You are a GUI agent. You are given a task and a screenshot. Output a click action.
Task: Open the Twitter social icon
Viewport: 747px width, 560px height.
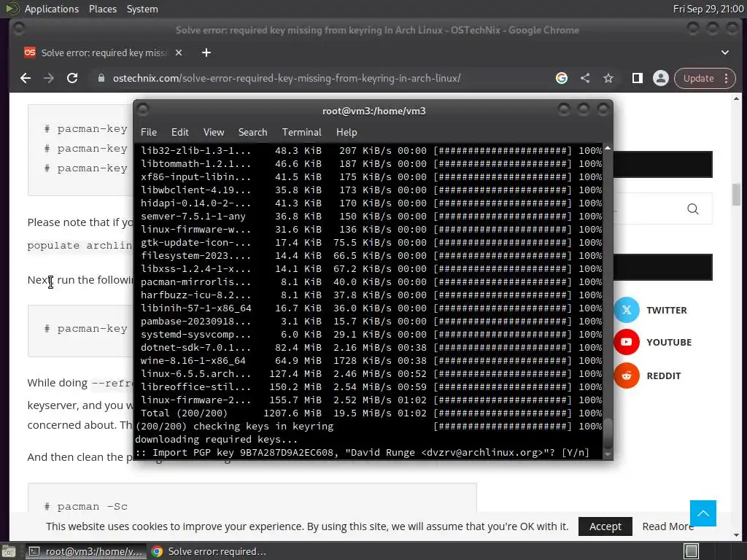pyautogui.click(x=627, y=310)
